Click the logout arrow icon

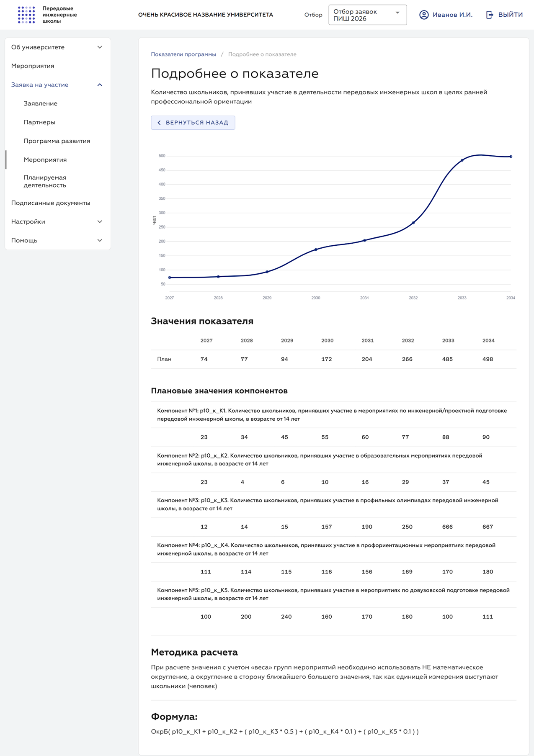tap(490, 15)
